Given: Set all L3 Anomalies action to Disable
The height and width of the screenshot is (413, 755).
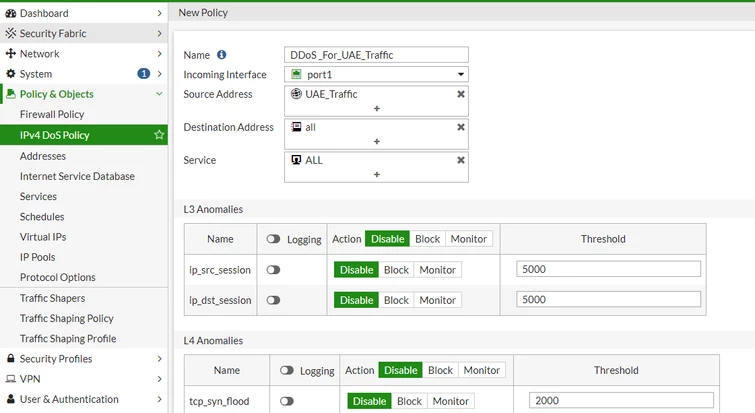Looking at the screenshot, I should pyautogui.click(x=388, y=239).
